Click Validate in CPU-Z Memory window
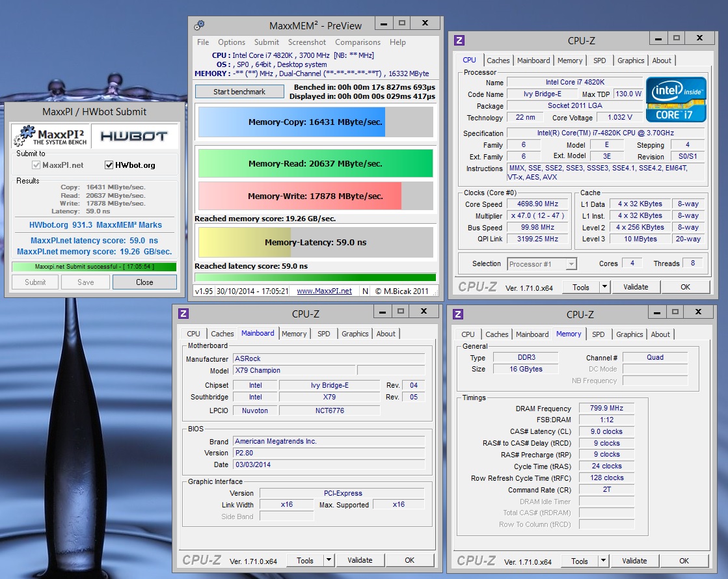 [x=634, y=561]
